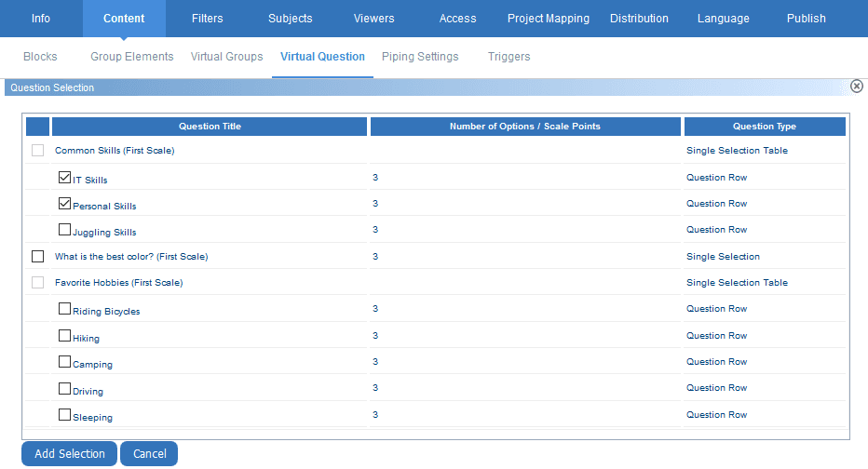Click the 'What is the best color? (First Scale)' text
868x469 pixels.
click(131, 257)
